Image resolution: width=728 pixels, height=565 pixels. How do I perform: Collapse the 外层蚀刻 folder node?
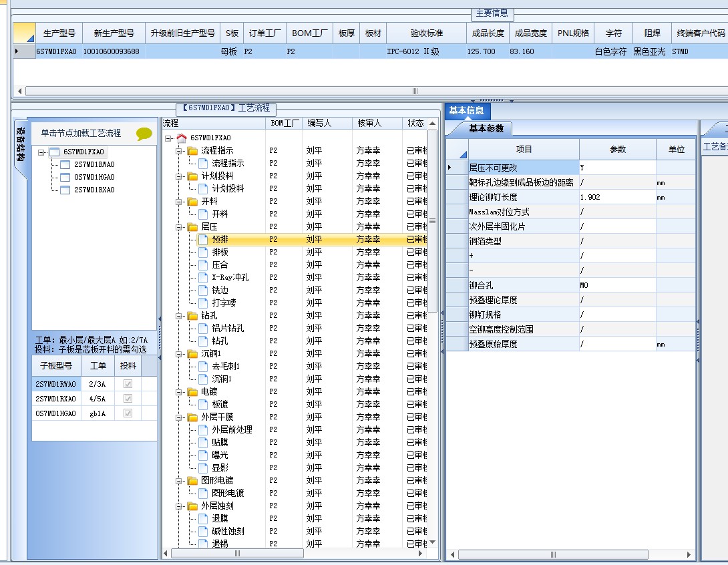click(179, 506)
